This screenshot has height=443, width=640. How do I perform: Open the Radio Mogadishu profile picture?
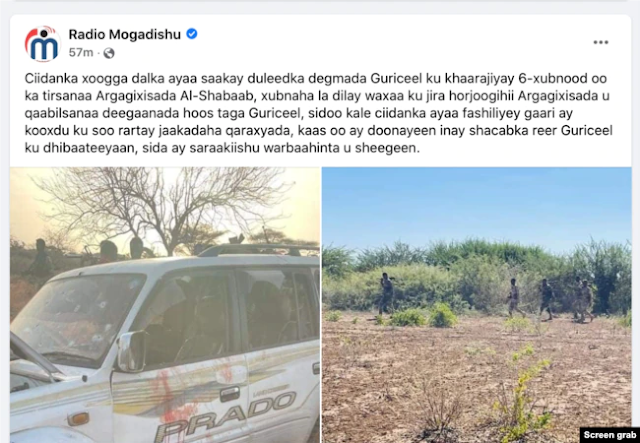(43, 44)
